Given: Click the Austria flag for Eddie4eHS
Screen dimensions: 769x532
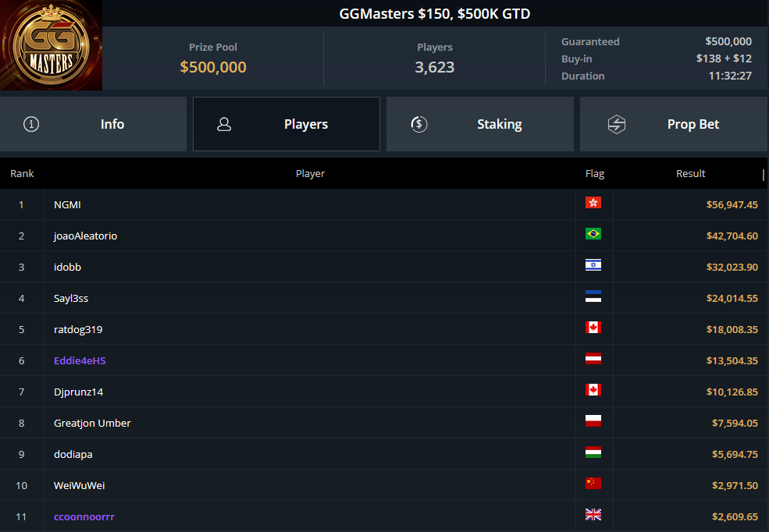Looking at the screenshot, I should 593,359.
